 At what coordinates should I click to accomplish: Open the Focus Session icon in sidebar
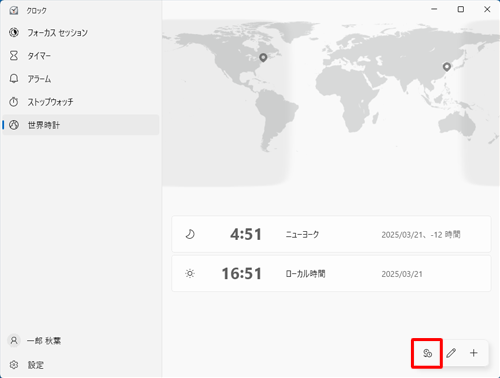[x=14, y=32]
